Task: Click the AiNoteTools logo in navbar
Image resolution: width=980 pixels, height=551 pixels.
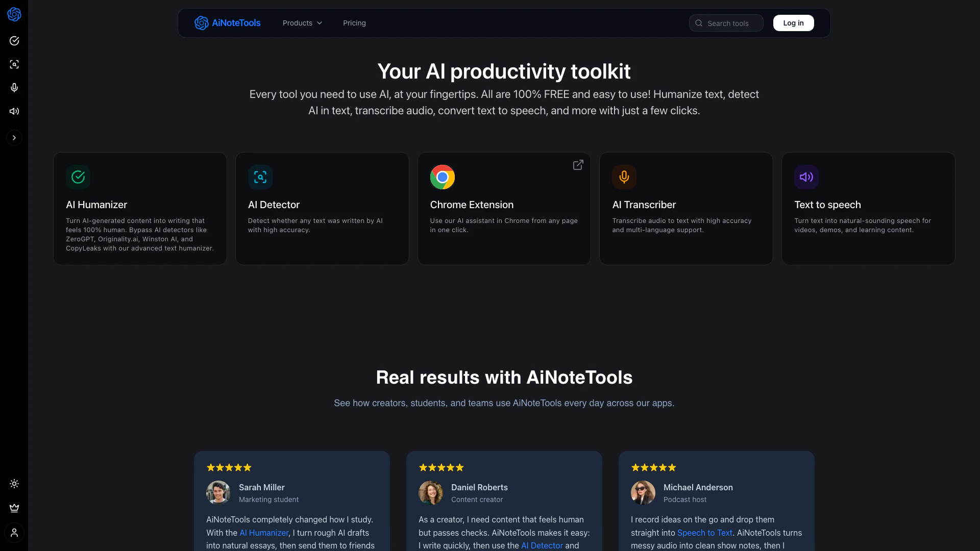Action: pos(228,23)
